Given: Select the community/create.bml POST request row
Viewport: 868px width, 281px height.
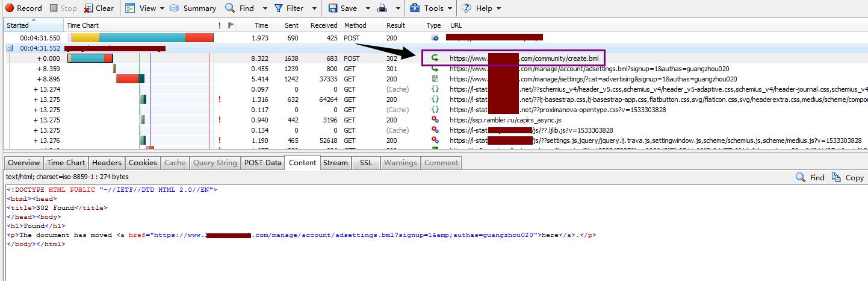Looking at the screenshot, I should click(x=524, y=58).
